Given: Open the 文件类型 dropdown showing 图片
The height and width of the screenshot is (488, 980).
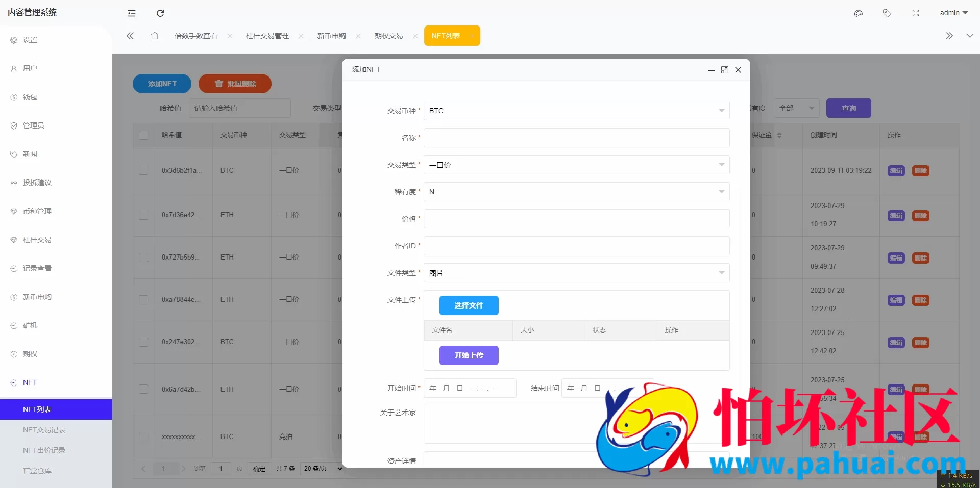Looking at the screenshot, I should pyautogui.click(x=577, y=273).
